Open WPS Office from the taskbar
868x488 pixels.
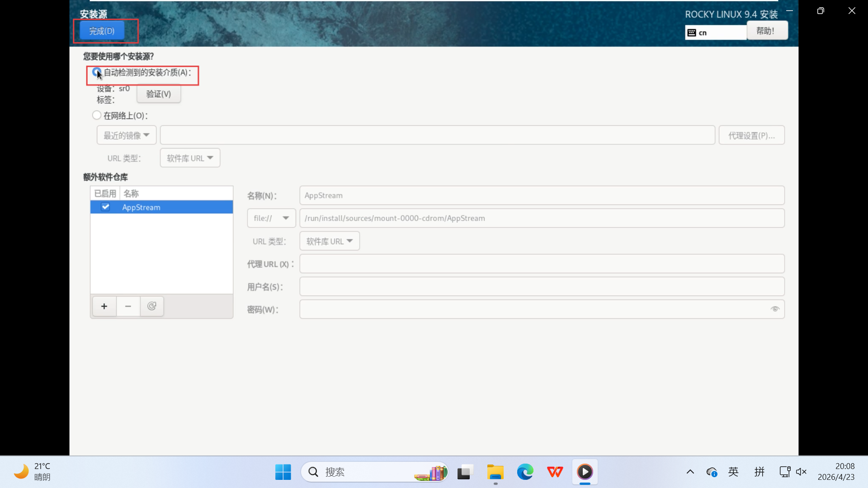(x=555, y=472)
